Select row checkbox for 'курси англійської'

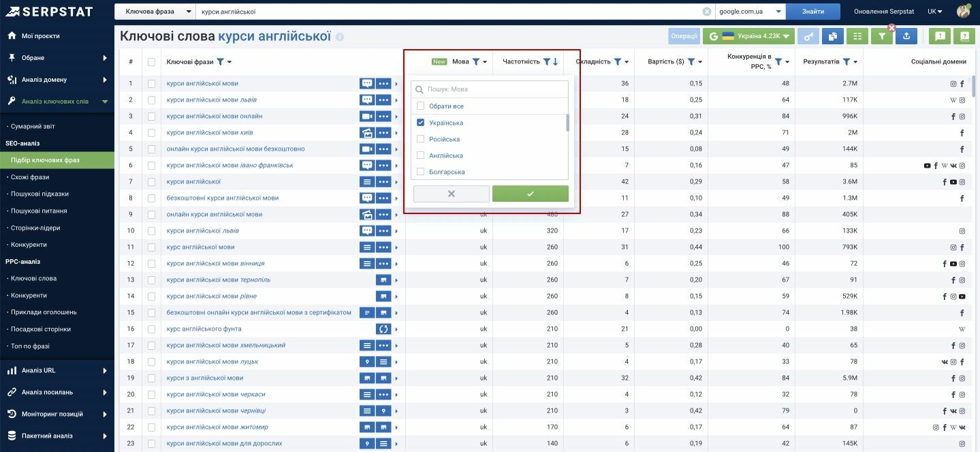[151, 182]
